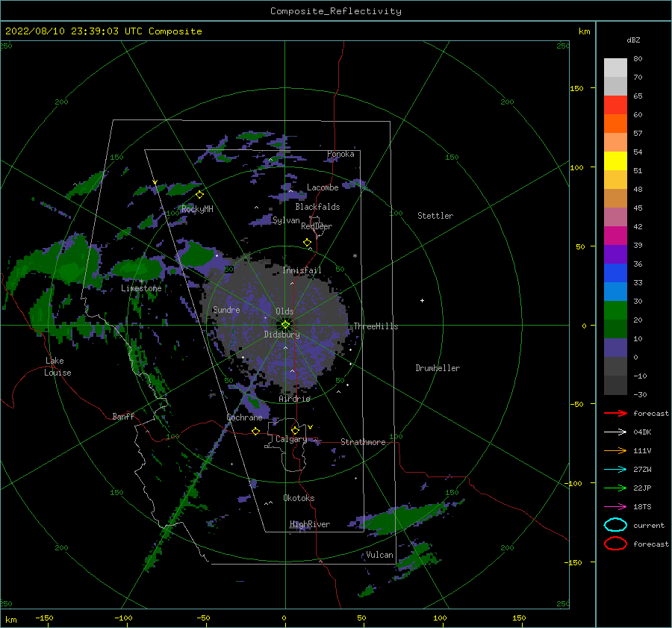Click the yellow diamond marker above Calgary
The height and width of the screenshot is (628, 672).
click(295, 430)
